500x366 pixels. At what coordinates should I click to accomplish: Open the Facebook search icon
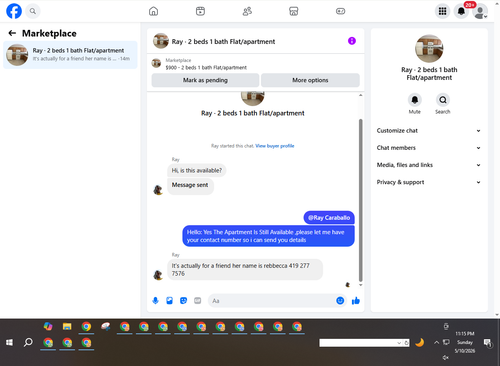click(33, 11)
